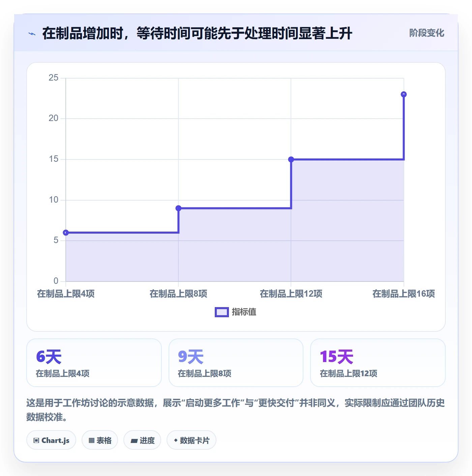Click the lightning bolt icon beside the title
Viewport: 472px width, 476px height.
point(32,34)
